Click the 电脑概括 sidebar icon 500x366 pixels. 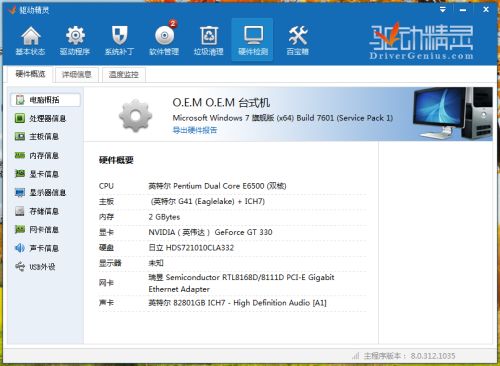[x=20, y=100]
